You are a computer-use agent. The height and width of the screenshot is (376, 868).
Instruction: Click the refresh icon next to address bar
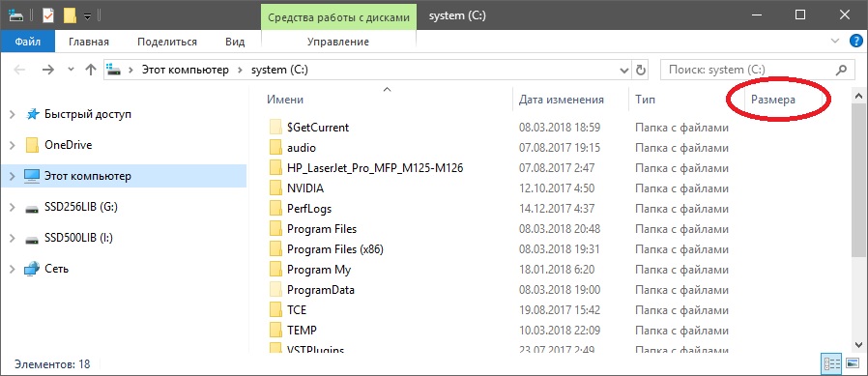(641, 70)
